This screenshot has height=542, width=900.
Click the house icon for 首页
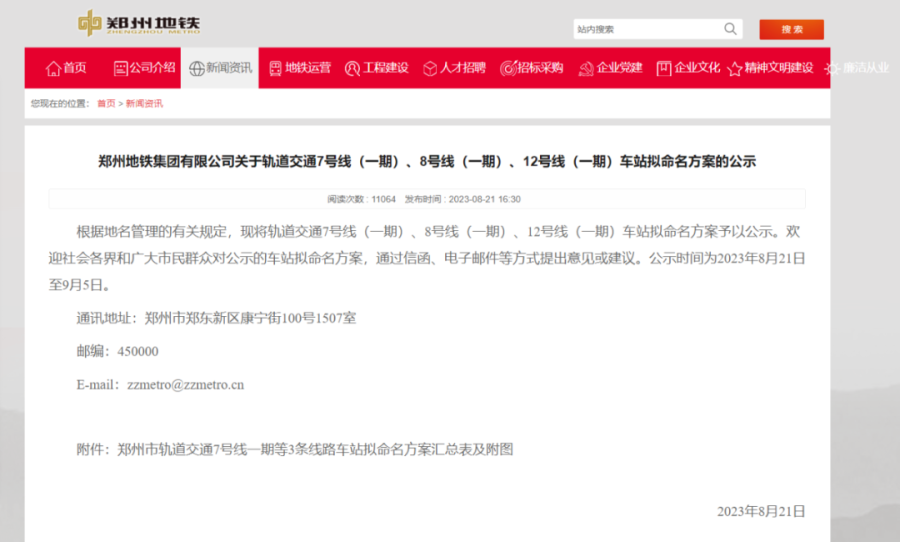53,68
